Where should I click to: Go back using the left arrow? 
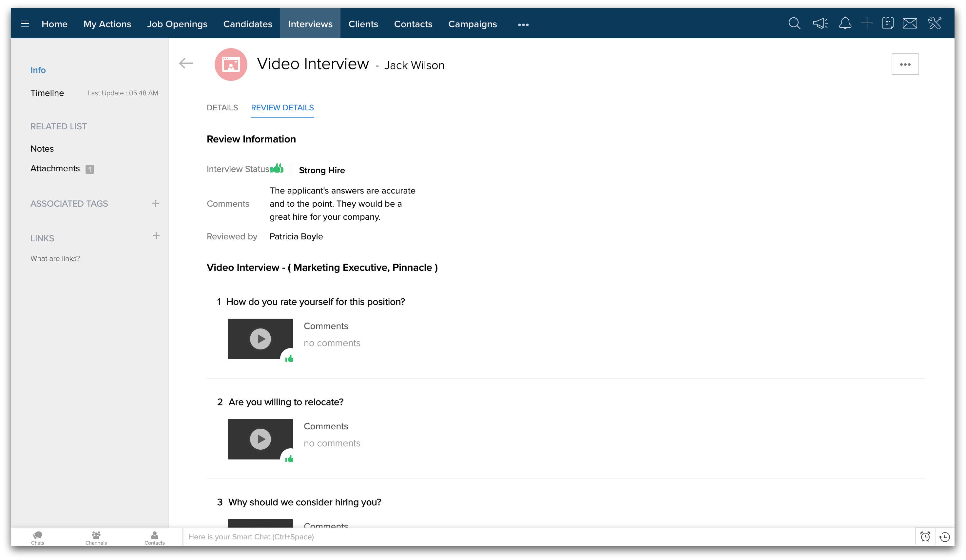coord(186,63)
